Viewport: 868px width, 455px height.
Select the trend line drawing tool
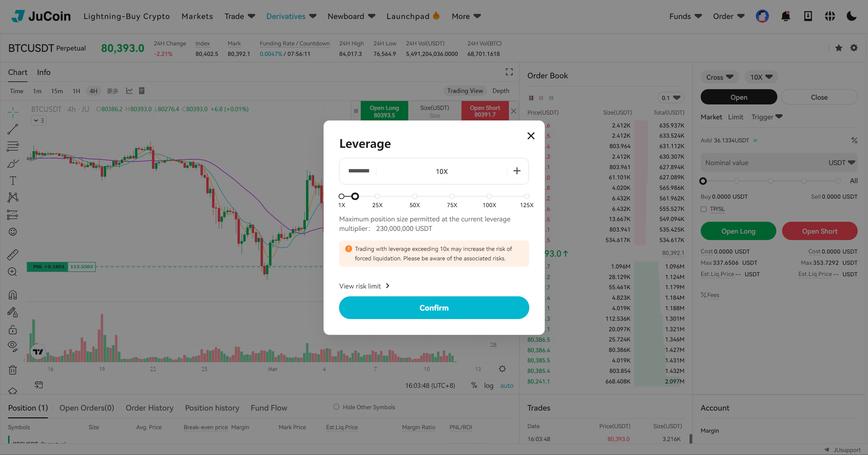point(13,129)
